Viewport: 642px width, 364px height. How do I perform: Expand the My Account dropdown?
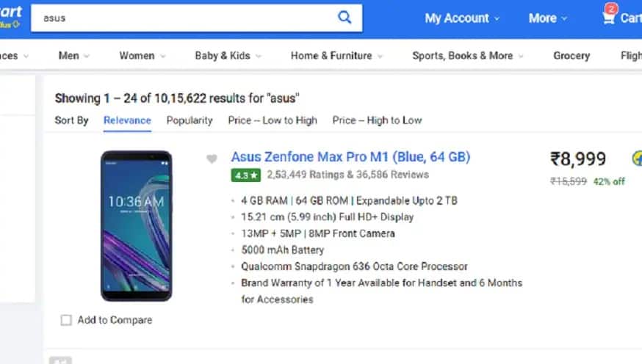pos(461,18)
